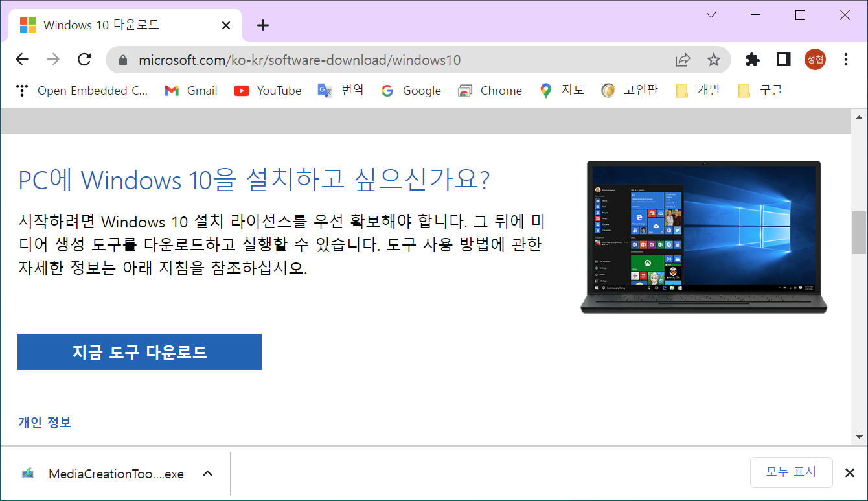This screenshot has height=501, width=868.
Task: Open the Chrome bookmark
Action: 490,91
